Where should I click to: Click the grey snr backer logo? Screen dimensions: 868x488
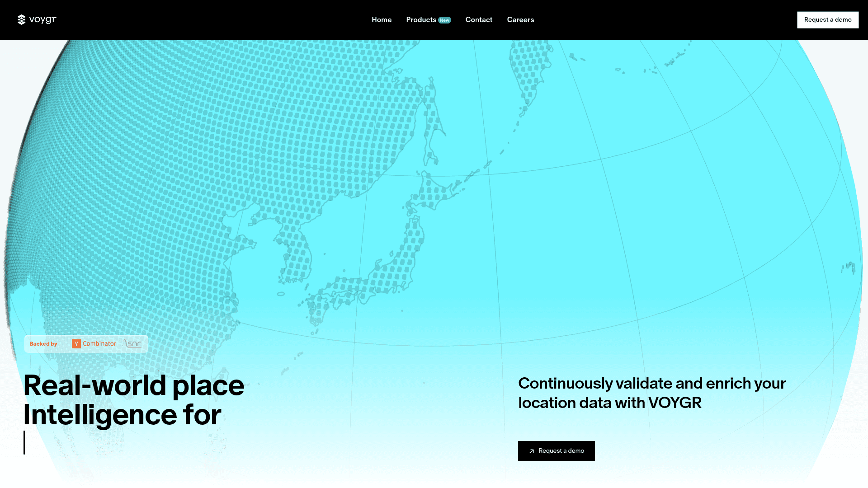pyautogui.click(x=133, y=344)
